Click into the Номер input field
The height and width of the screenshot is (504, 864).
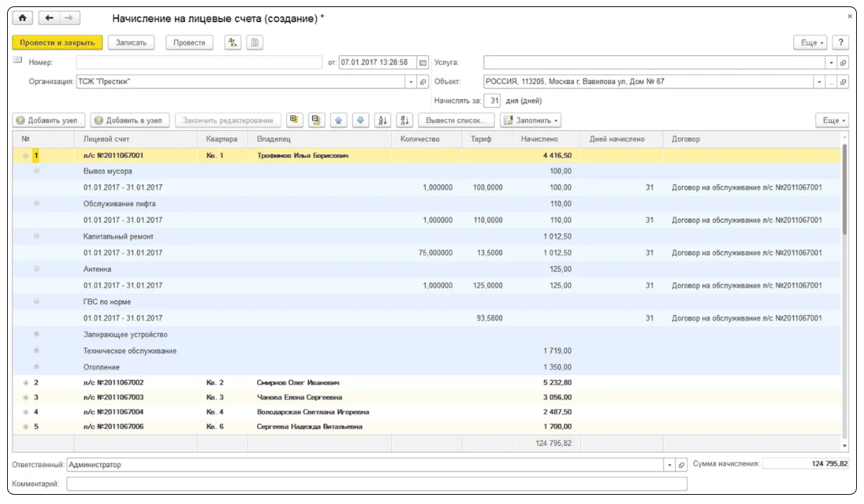click(x=200, y=62)
